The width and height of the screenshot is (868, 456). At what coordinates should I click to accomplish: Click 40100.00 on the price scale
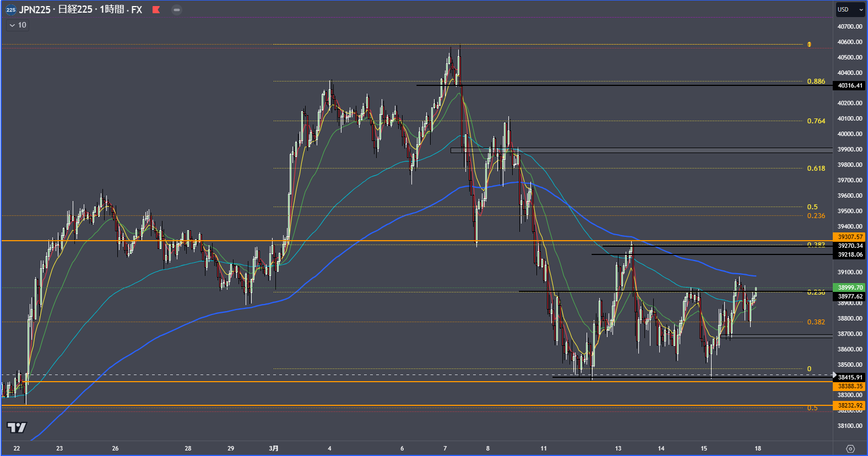(850, 118)
